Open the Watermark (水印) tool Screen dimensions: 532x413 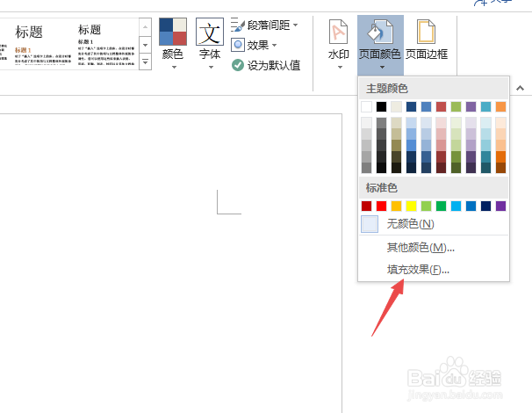pos(338,43)
